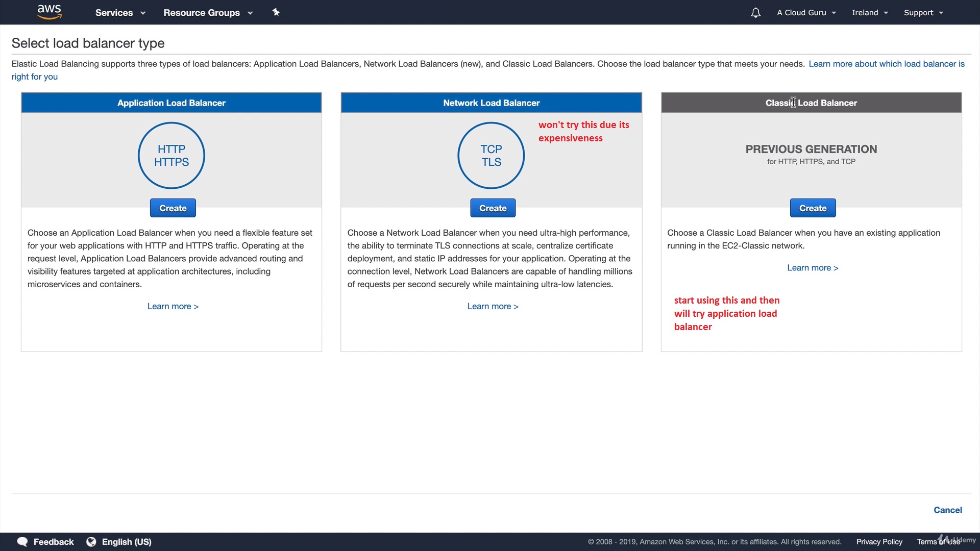Create a Network Load Balancer
Image resolution: width=980 pixels, height=551 pixels.
[x=493, y=208]
